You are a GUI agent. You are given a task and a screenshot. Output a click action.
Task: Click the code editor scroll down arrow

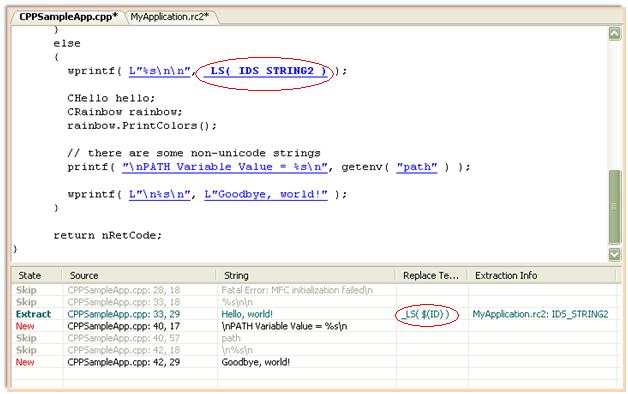[614, 254]
